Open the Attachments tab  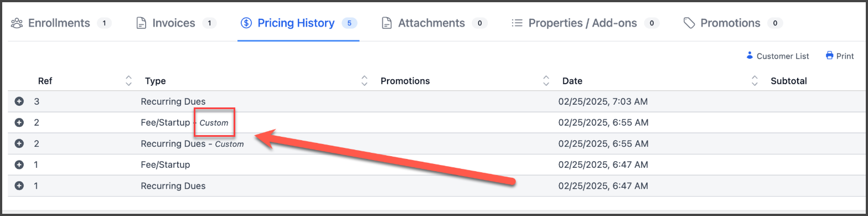[434, 23]
